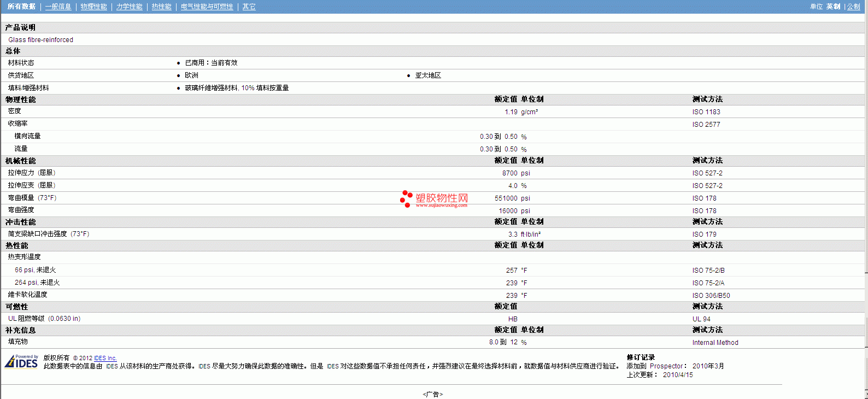This screenshot has height=399, width=868.
Task: Click the 弯曲模量 (73°F) row label
Action: click(32, 198)
